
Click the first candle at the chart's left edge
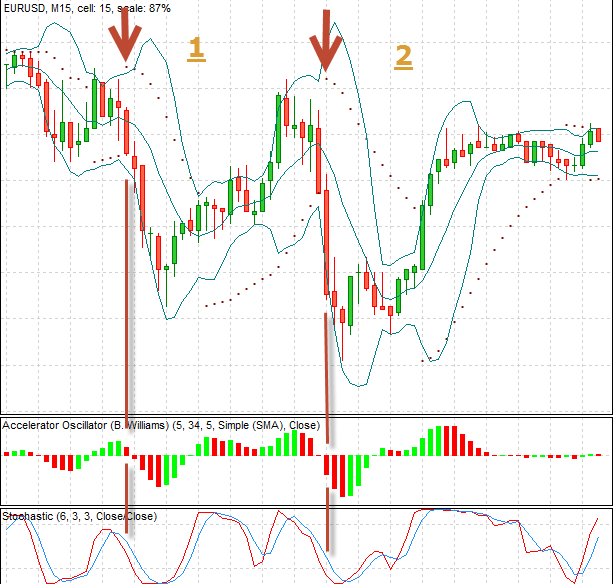pyautogui.click(x=8, y=68)
